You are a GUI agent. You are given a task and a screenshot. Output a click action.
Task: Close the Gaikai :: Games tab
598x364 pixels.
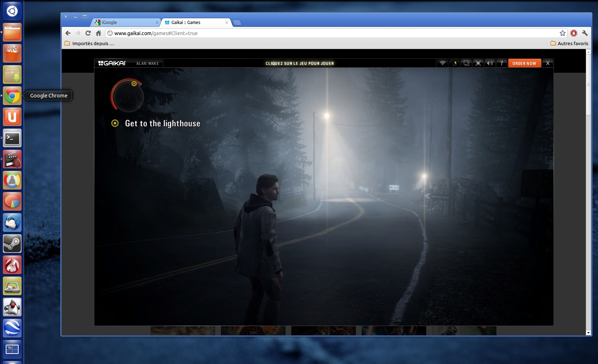(x=226, y=23)
